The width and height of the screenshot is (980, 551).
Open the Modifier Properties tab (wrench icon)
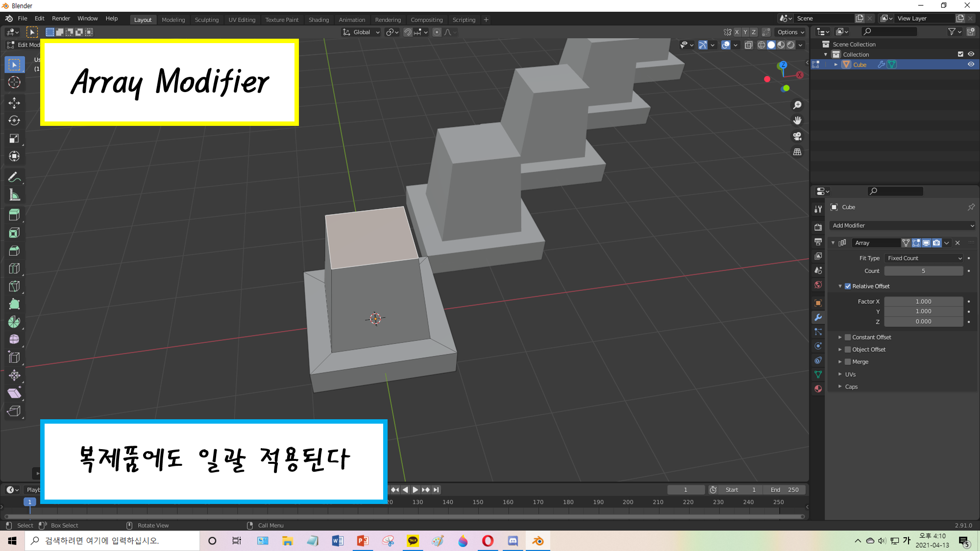click(x=818, y=317)
